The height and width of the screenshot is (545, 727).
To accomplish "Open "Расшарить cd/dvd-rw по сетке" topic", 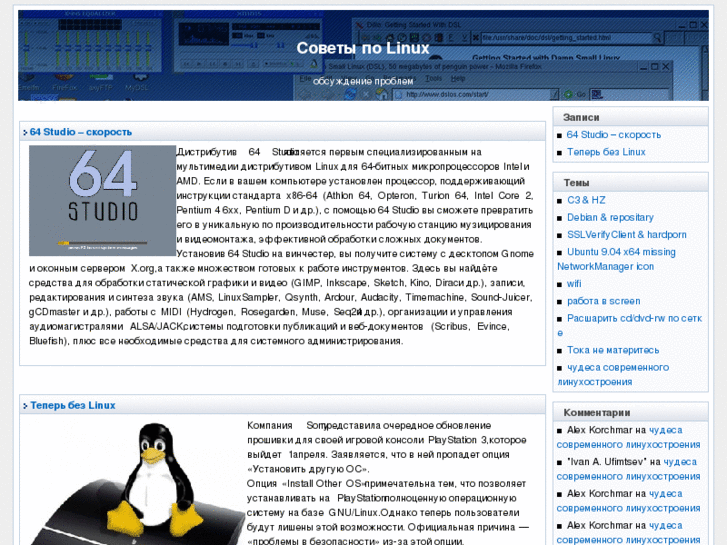I will pos(634,318).
